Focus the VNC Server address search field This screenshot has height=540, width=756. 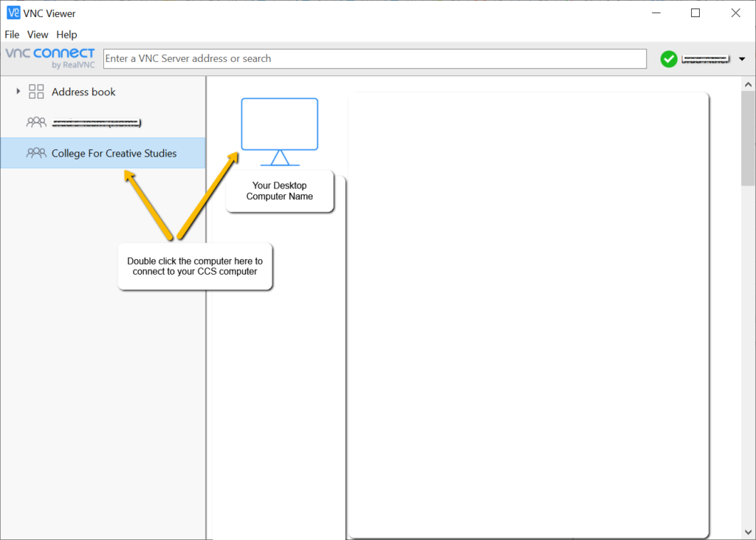375,58
